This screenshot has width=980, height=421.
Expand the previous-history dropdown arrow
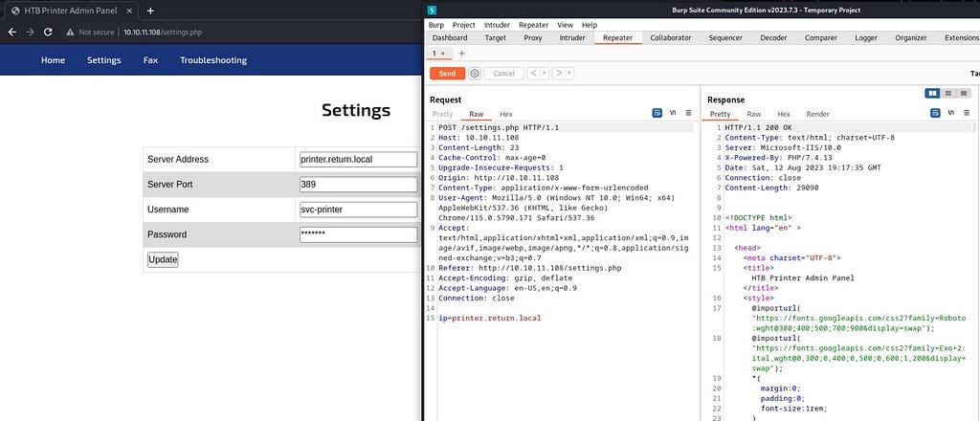[545, 73]
